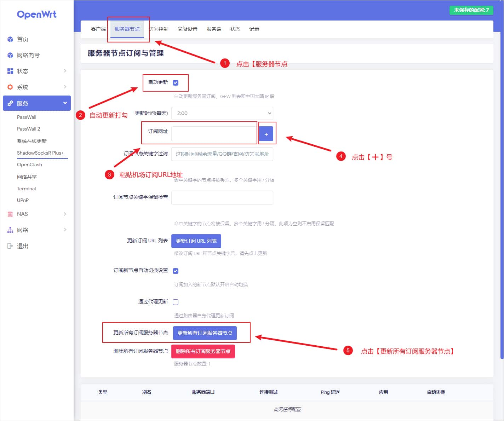Image resolution: width=504 pixels, height=421 pixels.
Task: Click the 订阅网址 input field
Action: click(x=214, y=134)
